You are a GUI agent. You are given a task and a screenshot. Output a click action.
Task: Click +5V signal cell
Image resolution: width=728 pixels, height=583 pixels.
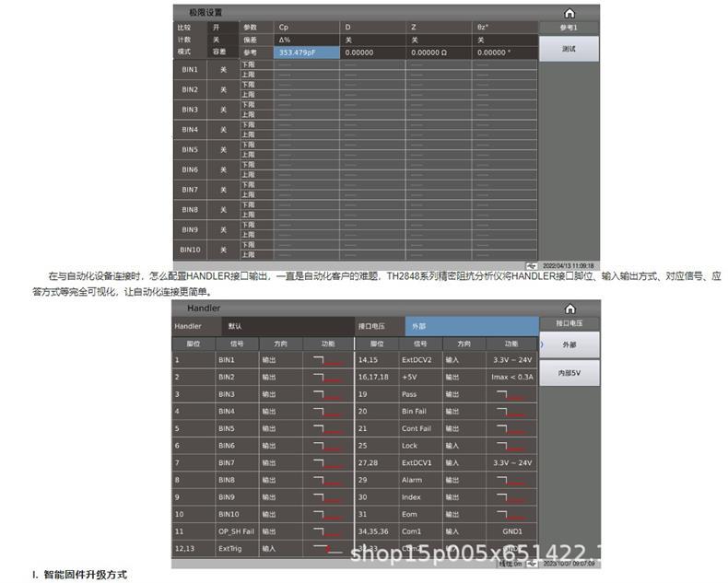click(x=420, y=377)
